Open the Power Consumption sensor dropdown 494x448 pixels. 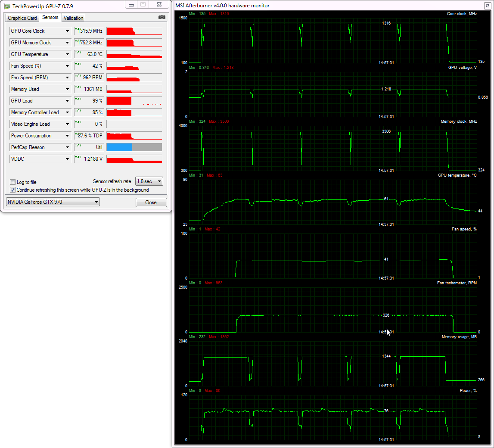[x=67, y=136]
